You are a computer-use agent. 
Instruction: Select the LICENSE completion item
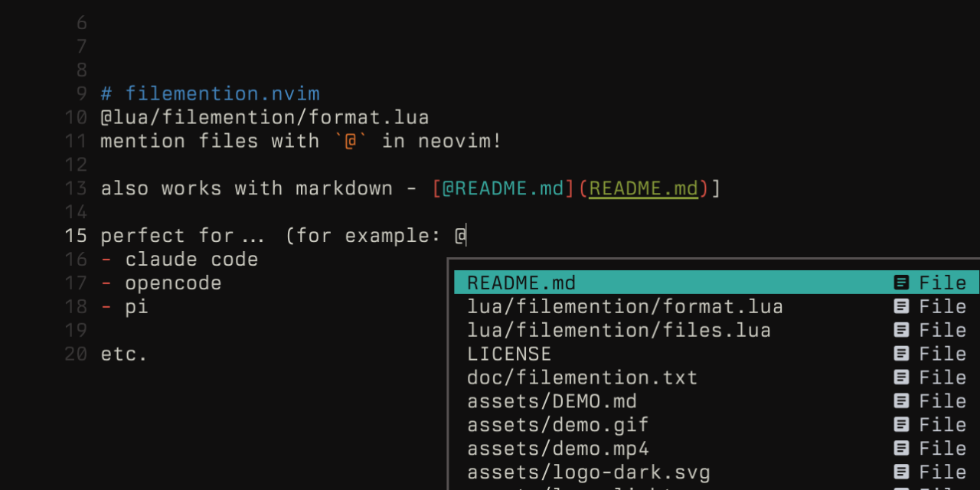(x=717, y=354)
